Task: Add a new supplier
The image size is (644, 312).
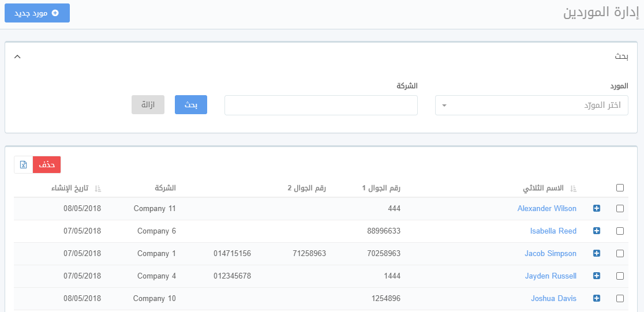Action: (37, 13)
